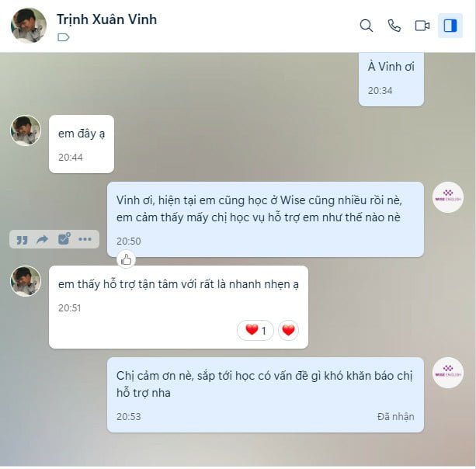Create a to-do from the message

(x=64, y=239)
